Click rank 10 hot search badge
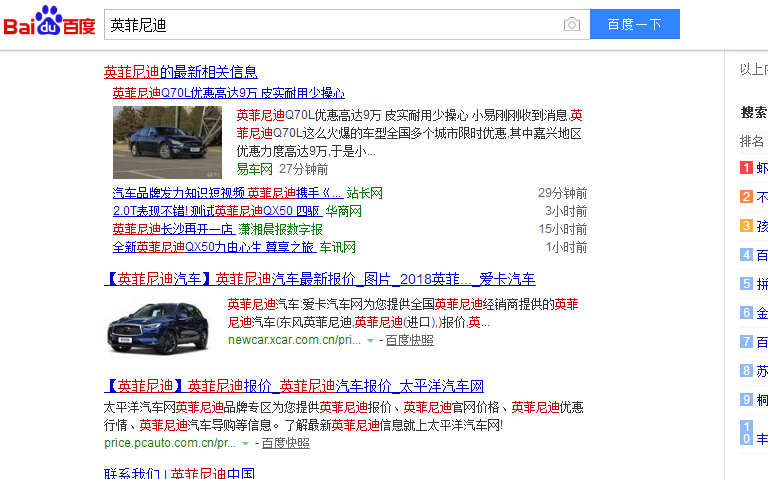The width and height of the screenshot is (768, 479). (746, 432)
